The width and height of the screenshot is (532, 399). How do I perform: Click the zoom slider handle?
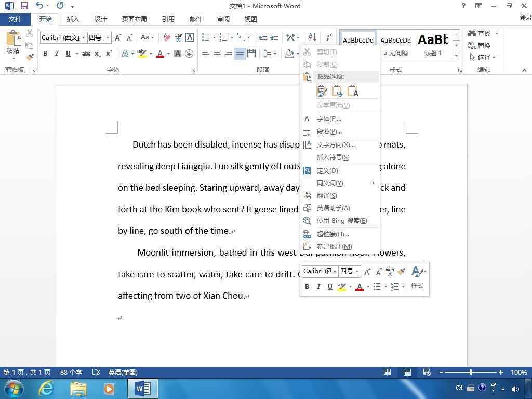point(471,372)
